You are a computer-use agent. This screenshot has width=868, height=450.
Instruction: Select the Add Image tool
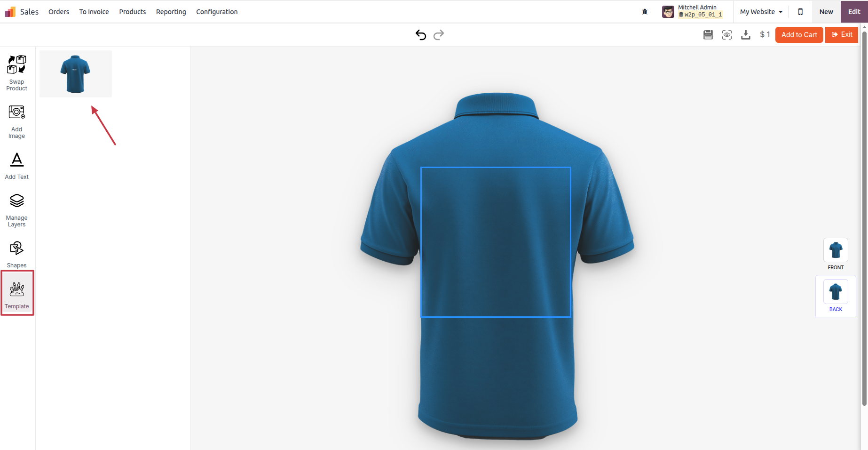[x=17, y=121]
